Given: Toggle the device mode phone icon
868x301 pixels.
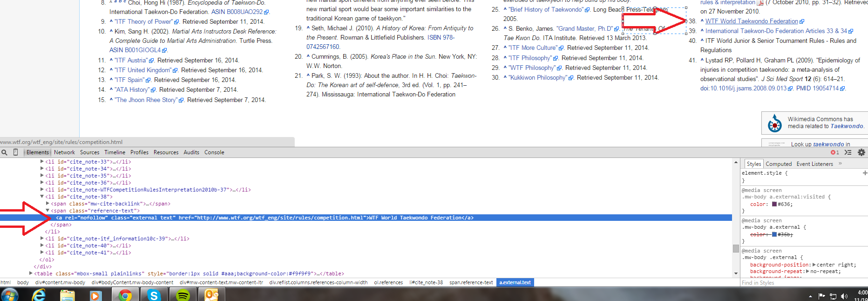Looking at the screenshot, I should (15, 152).
